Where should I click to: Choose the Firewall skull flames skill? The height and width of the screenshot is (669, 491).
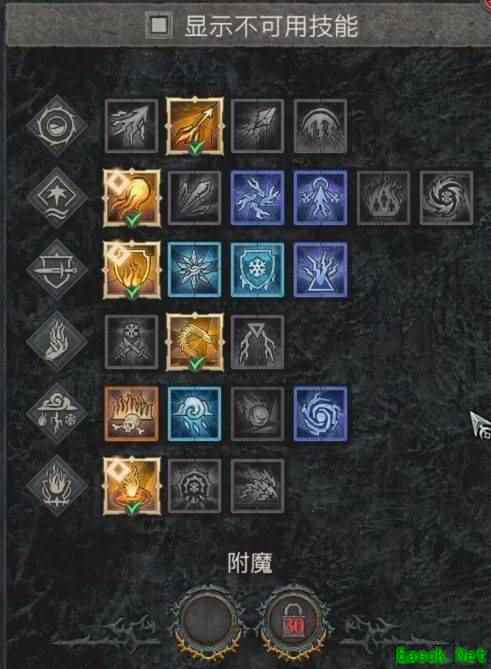(x=132, y=414)
